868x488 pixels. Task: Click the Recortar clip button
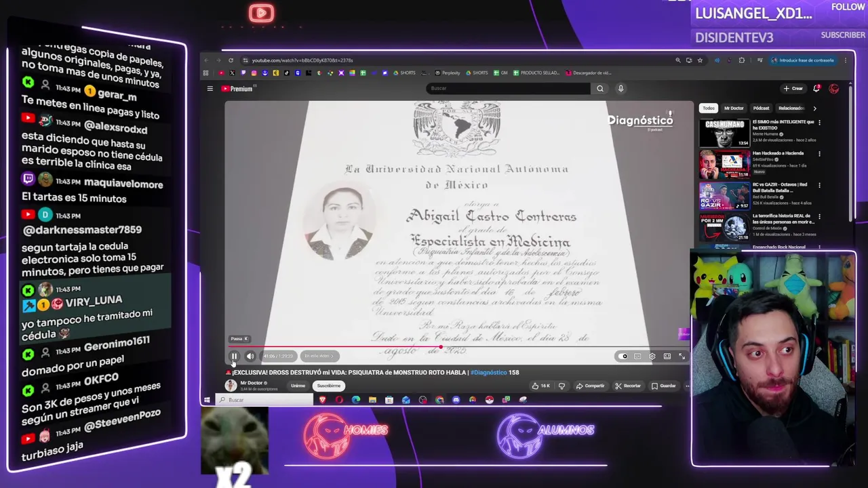click(x=628, y=386)
